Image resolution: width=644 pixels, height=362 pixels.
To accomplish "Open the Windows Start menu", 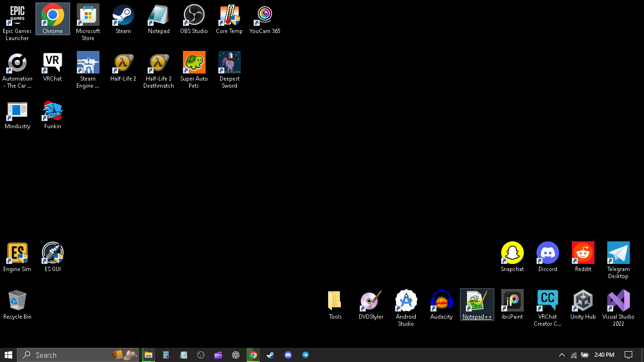I will [x=8, y=355].
